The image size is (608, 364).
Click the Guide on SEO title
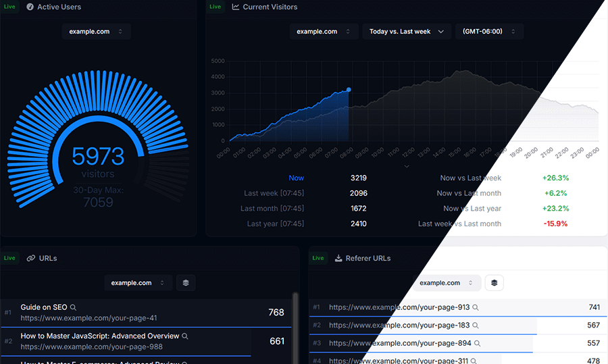(44, 307)
